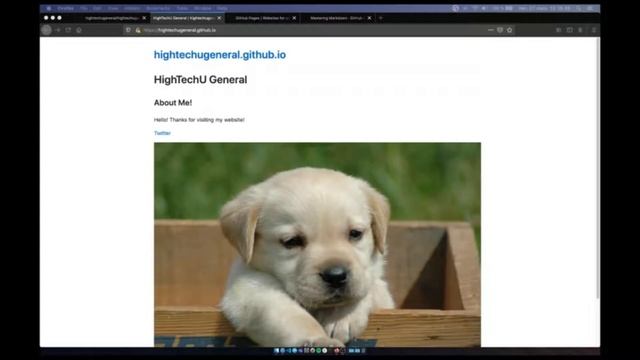Open Finder from the Dock
640x360 pixels.
pyautogui.click(x=276, y=351)
